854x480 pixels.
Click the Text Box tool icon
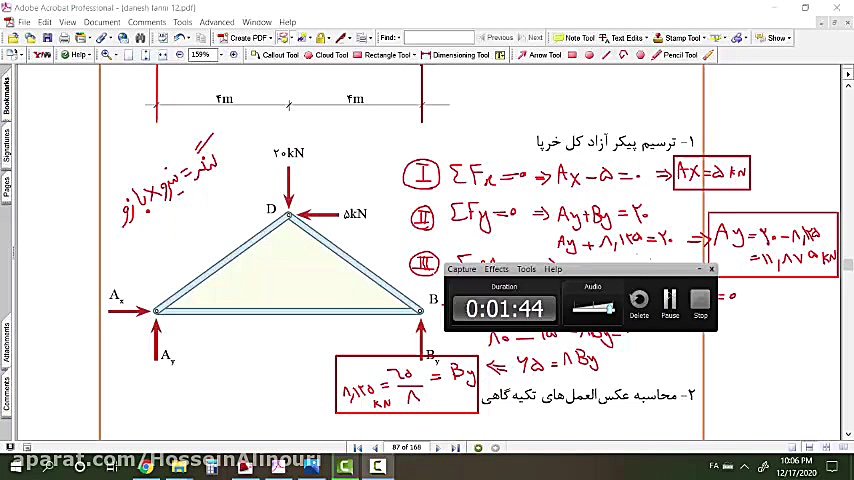tap(500, 55)
